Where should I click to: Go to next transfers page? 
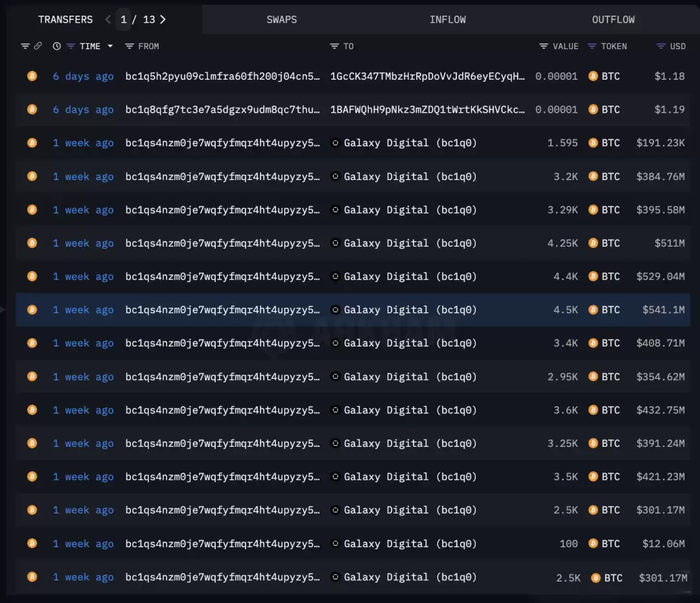(x=163, y=19)
